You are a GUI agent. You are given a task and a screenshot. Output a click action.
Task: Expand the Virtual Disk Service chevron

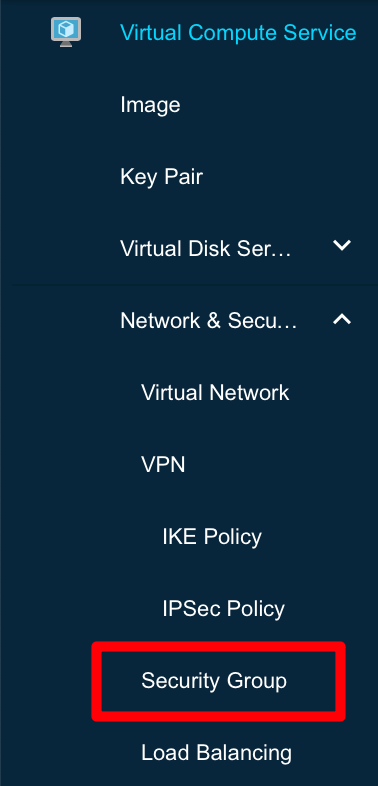point(342,246)
